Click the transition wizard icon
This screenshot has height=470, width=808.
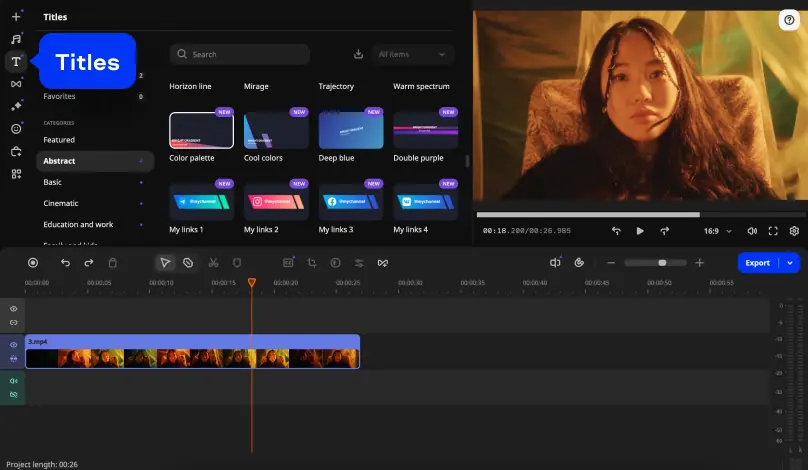[x=382, y=263]
